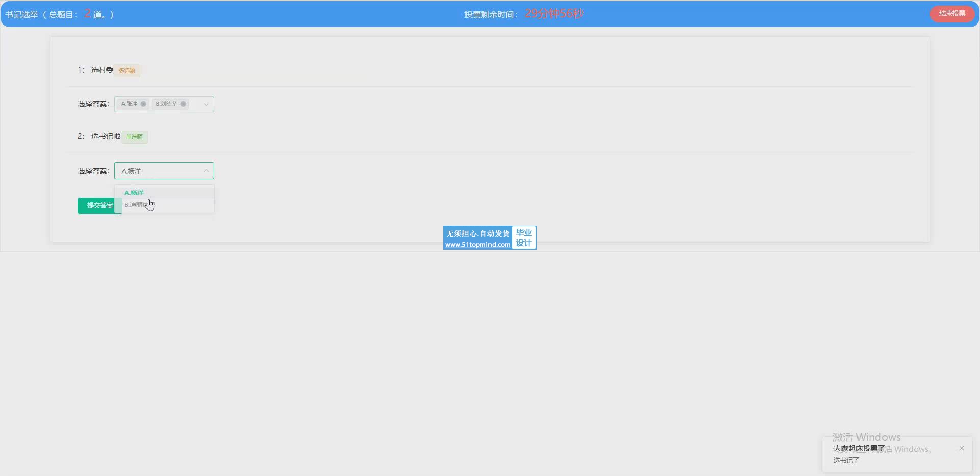Remove the B.刘德华 tag from selection
Screen dimensions: 980x476
pyautogui.click(x=183, y=104)
